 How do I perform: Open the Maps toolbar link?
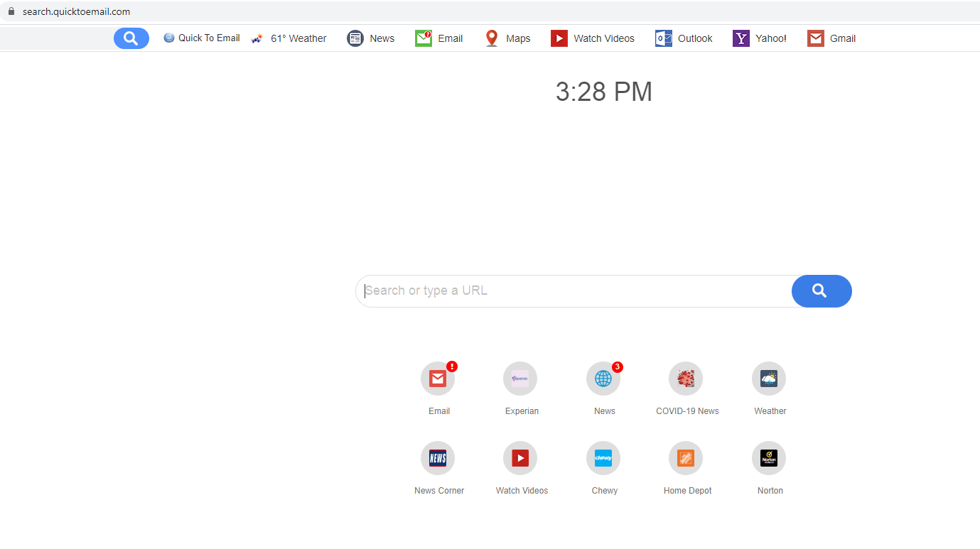click(x=518, y=38)
